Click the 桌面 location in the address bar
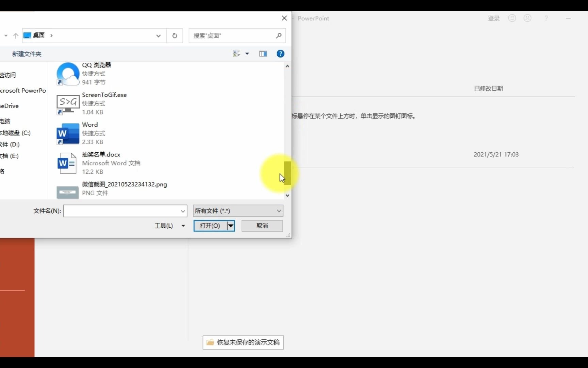This screenshot has width=588, height=368. 39,35
